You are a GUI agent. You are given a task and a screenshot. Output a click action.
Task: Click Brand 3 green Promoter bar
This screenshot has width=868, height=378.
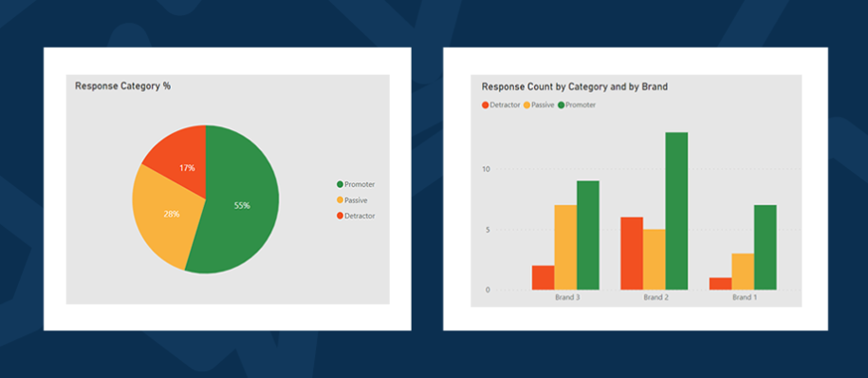pyautogui.click(x=588, y=235)
